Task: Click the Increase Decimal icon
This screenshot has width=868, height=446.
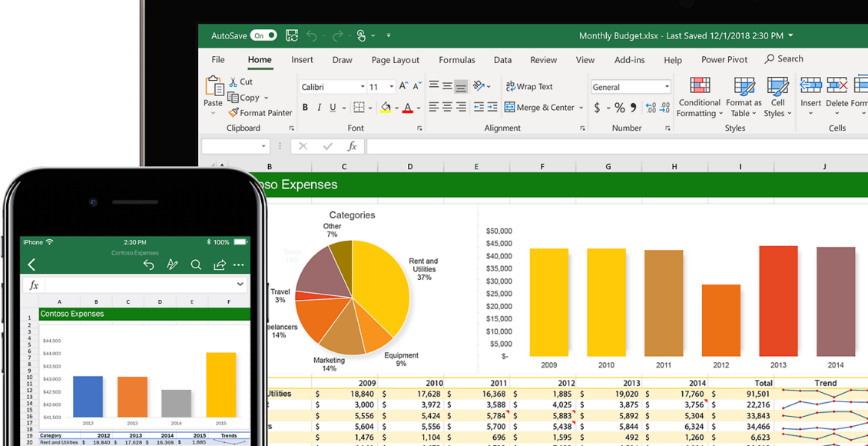Action: coord(651,108)
